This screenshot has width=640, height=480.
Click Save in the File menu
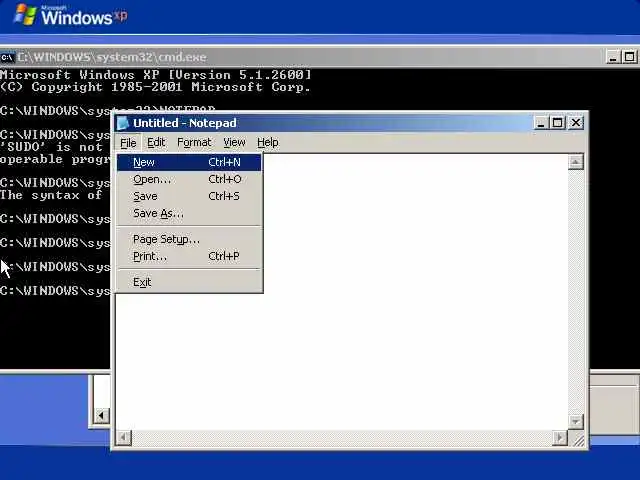click(x=189, y=196)
